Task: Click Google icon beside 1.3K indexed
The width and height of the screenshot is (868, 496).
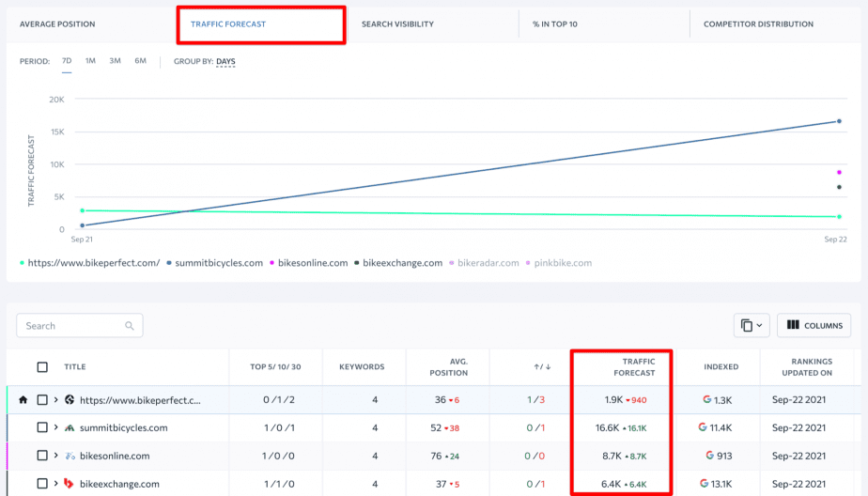Action: point(707,399)
